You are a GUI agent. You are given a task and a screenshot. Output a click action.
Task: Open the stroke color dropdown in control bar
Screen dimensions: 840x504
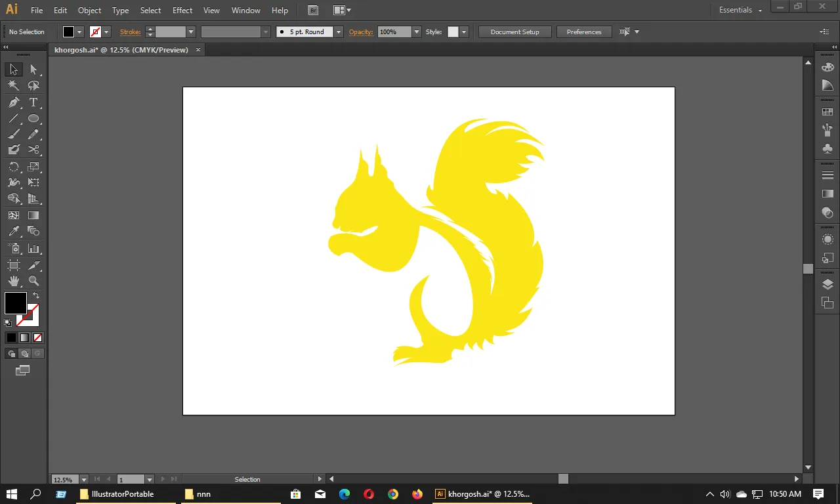click(x=106, y=31)
